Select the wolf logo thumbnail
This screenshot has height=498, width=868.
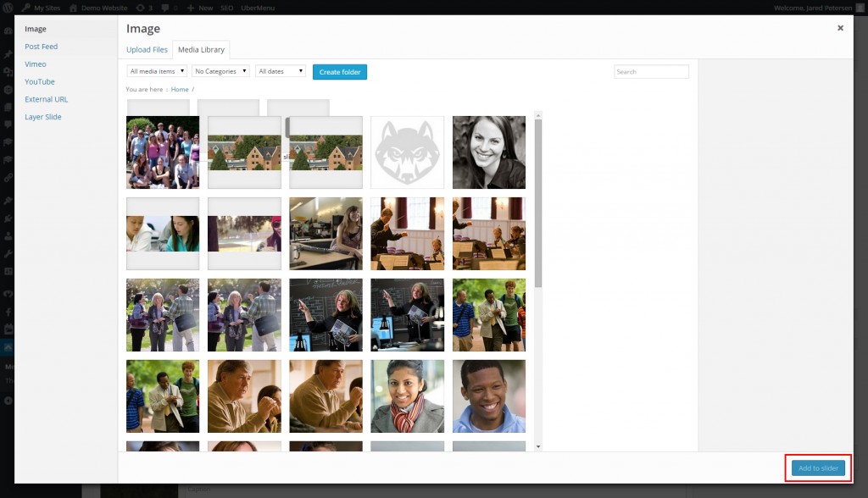coord(407,152)
